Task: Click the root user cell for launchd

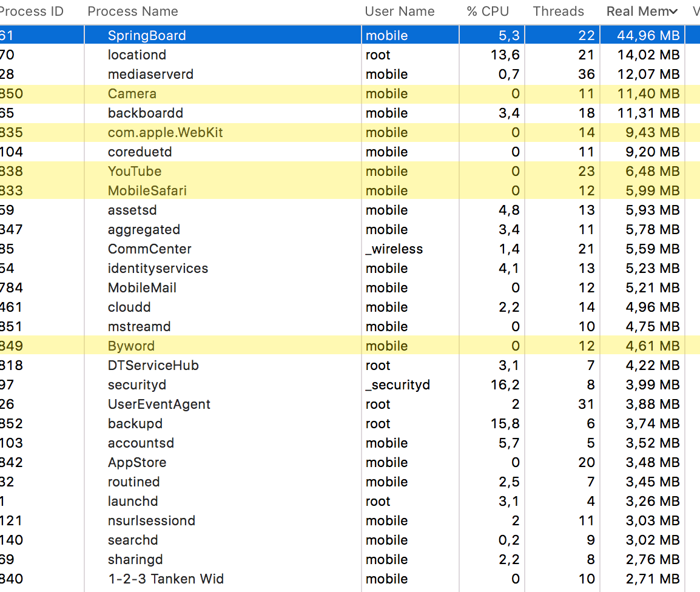Action: (378, 502)
